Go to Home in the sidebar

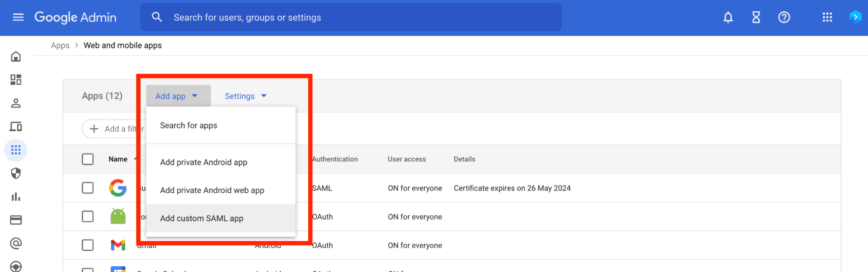click(16, 57)
